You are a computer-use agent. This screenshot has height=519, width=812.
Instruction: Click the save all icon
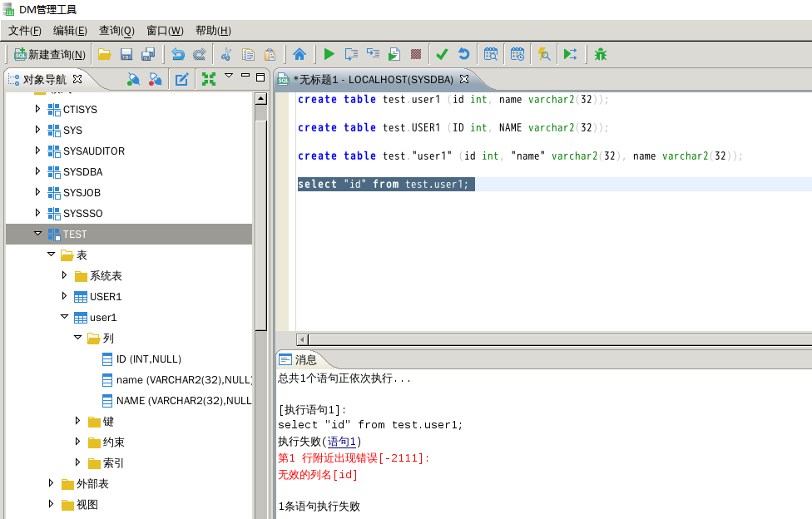click(148, 54)
